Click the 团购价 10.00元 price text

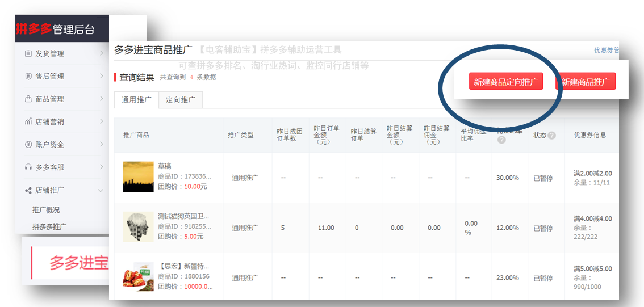[183, 186]
